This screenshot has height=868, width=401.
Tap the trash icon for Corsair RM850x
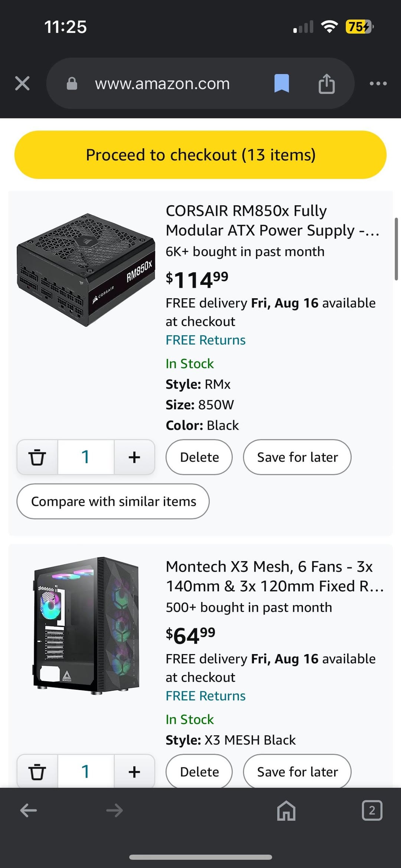(37, 457)
